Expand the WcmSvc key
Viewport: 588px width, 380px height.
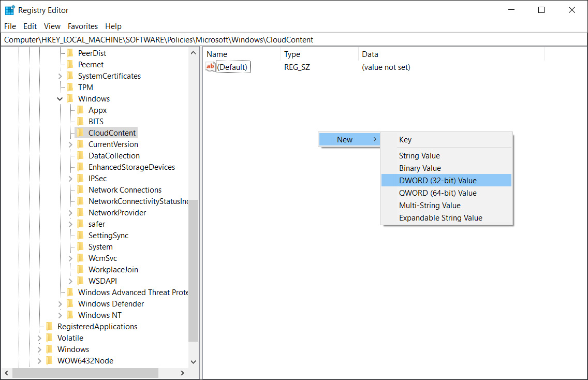coord(70,258)
